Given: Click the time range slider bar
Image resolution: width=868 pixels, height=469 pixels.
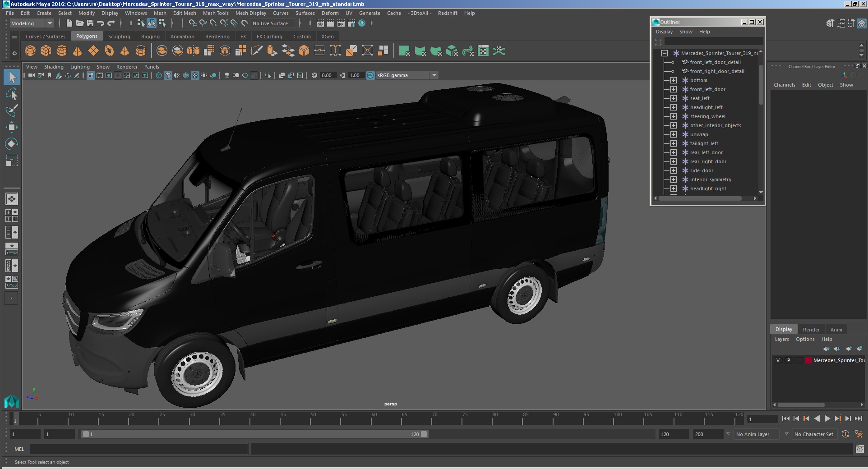Looking at the screenshot, I should pyautogui.click(x=254, y=434).
